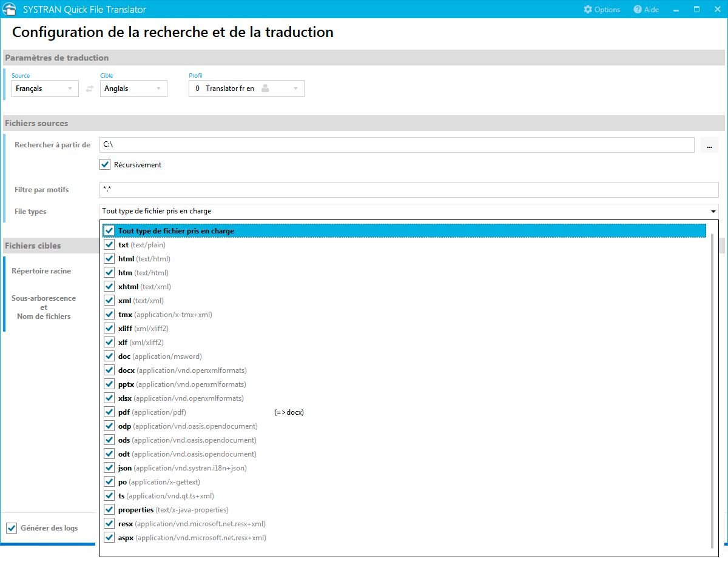Swap source and target languages

click(90, 89)
